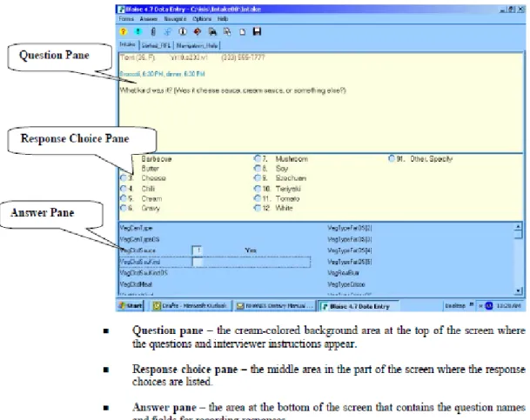Select the Cheese radio option

[x=124, y=178]
